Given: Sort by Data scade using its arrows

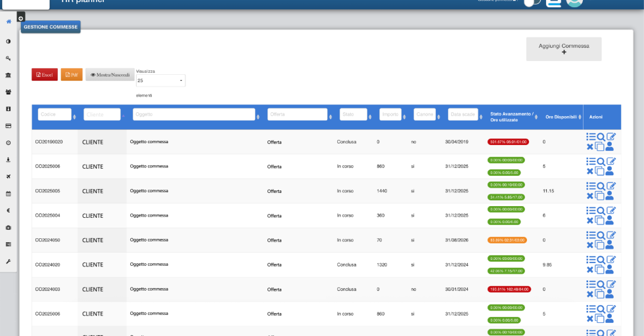Looking at the screenshot, I should pos(481,117).
